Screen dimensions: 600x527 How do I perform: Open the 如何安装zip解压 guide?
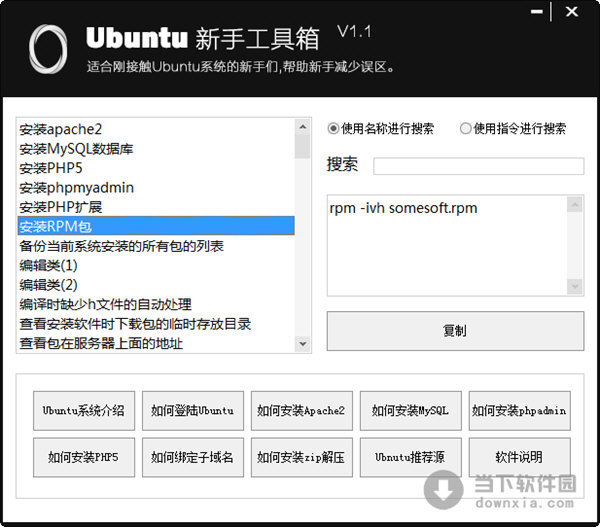click(x=302, y=457)
